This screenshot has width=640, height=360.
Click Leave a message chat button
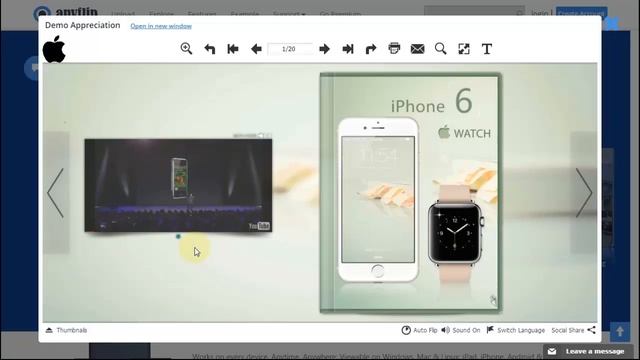click(588, 351)
